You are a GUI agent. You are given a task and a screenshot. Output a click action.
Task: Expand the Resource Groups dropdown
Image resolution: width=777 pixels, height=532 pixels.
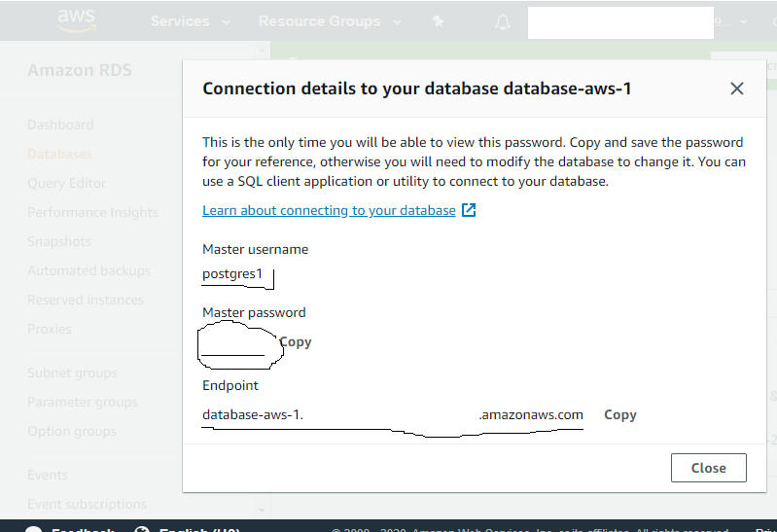coord(330,21)
